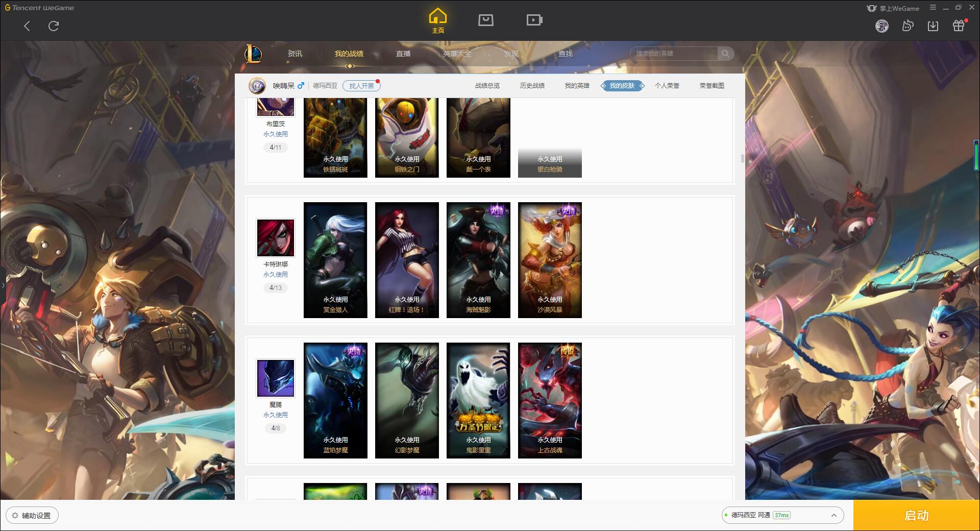Open the 钢铁之门 skin card
980x531 pixels.
[x=407, y=138]
